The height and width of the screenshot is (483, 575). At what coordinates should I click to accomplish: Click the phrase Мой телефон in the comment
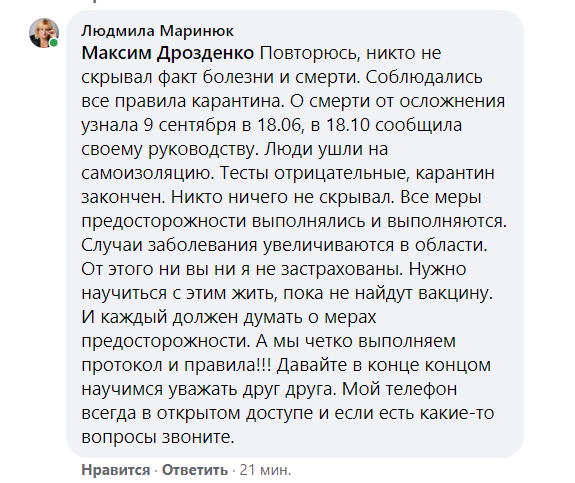pyautogui.click(x=399, y=389)
